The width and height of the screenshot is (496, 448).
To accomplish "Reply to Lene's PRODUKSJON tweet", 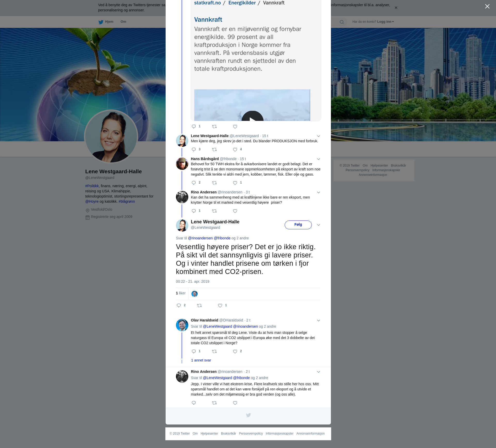I will (x=194, y=150).
